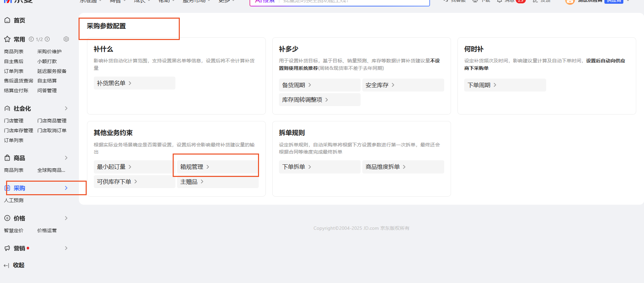Select 人工预测 under 采购
Image resolution: width=644 pixels, height=283 pixels.
point(14,200)
